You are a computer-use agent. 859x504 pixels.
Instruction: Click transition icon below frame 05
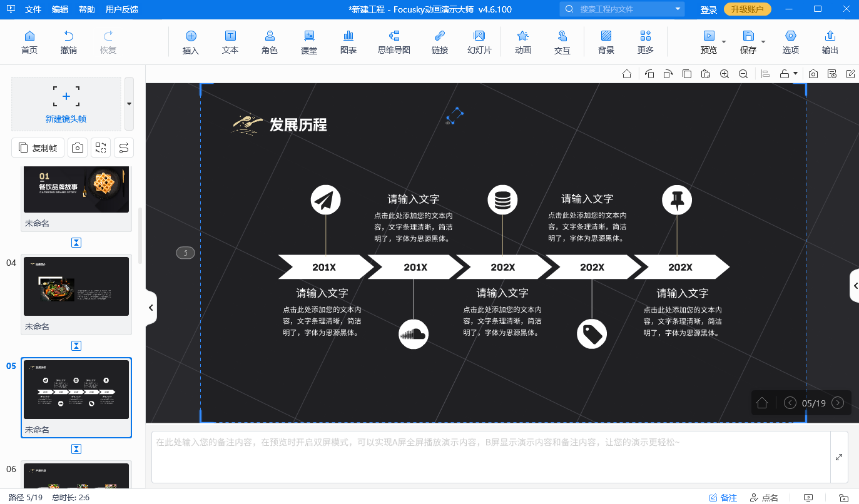click(76, 449)
